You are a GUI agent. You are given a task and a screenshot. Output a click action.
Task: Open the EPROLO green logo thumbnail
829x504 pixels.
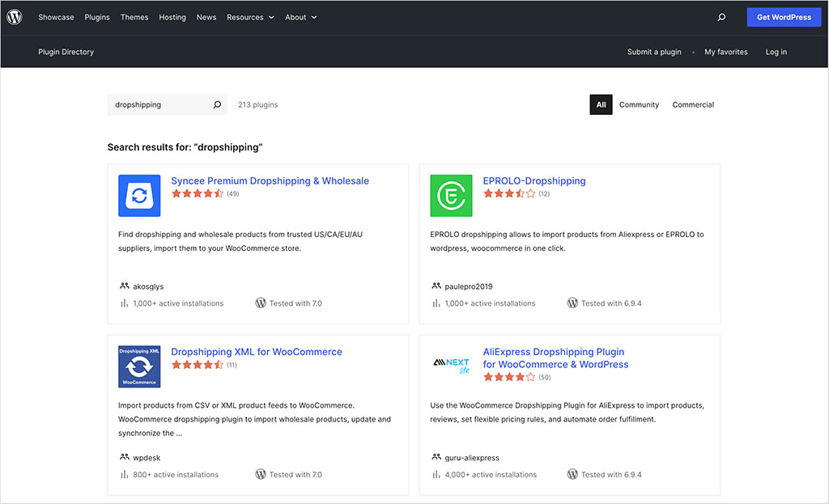click(x=451, y=196)
